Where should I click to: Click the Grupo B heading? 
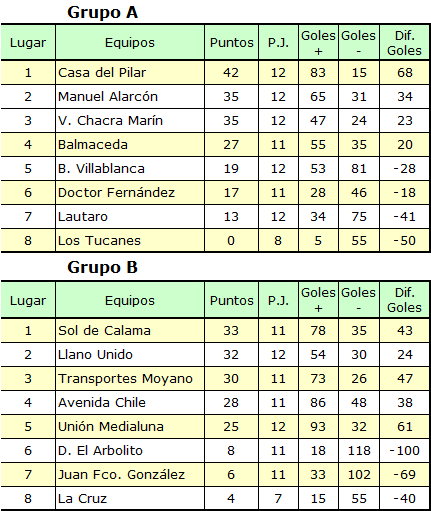102,267
